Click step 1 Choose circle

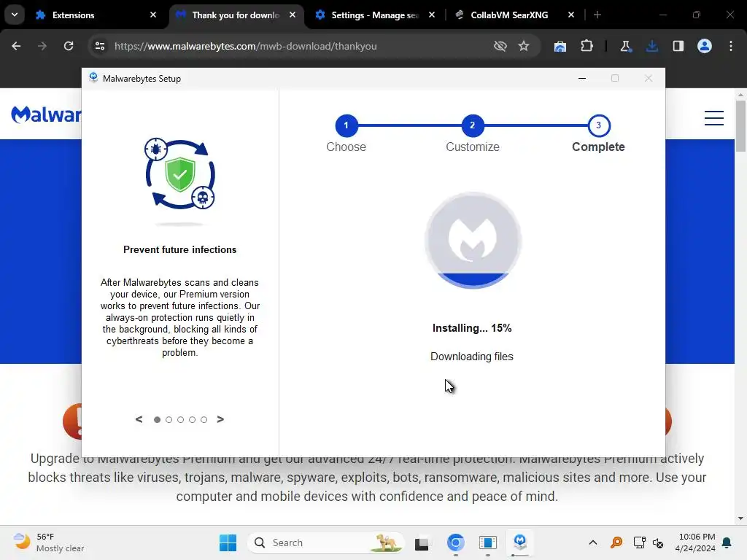(x=346, y=125)
